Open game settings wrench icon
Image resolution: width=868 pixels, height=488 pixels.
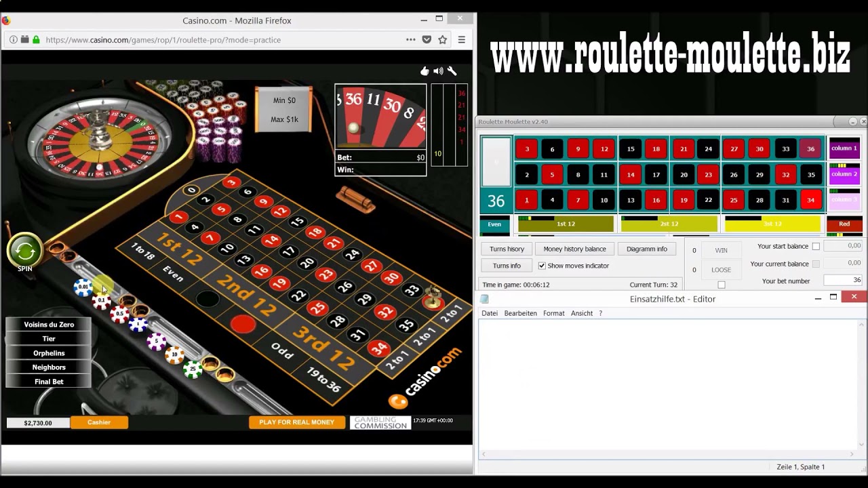[x=452, y=70]
